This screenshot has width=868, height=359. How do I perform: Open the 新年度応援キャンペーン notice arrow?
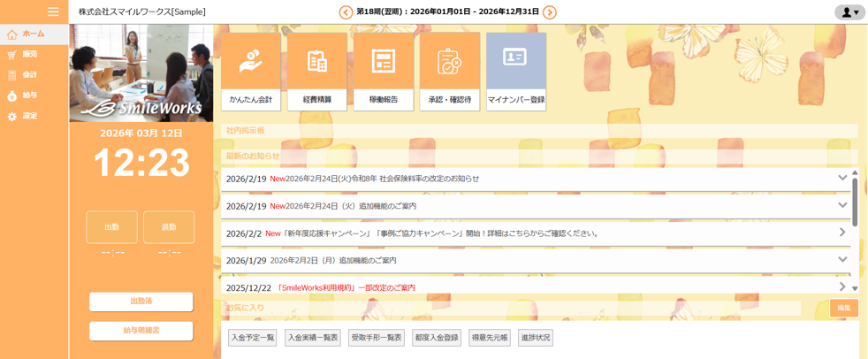pos(842,233)
